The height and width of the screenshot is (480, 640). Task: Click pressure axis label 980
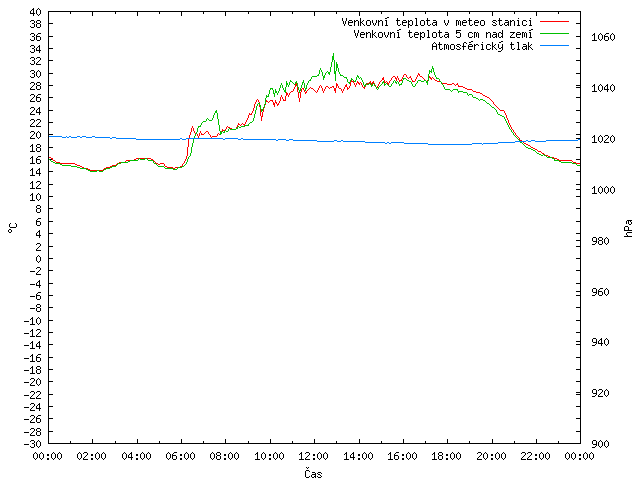coord(600,241)
